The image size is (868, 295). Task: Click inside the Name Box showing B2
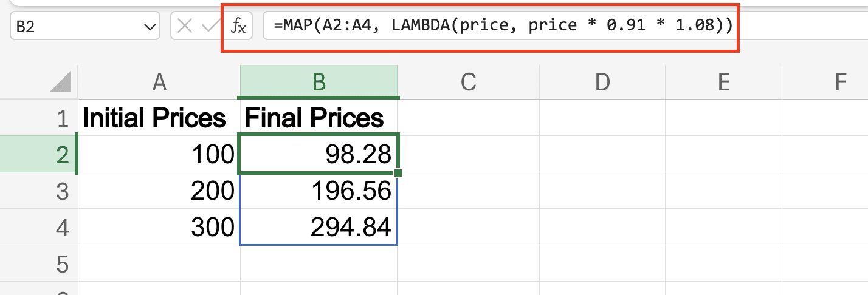click(73, 27)
